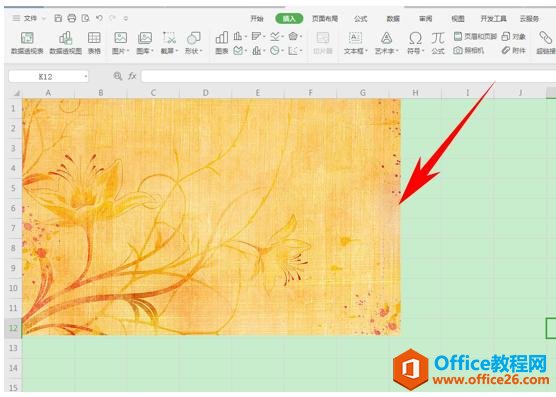The width and height of the screenshot is (556, 397).
Task: Click the inserted orange floral picture
Action: [211, 217]
